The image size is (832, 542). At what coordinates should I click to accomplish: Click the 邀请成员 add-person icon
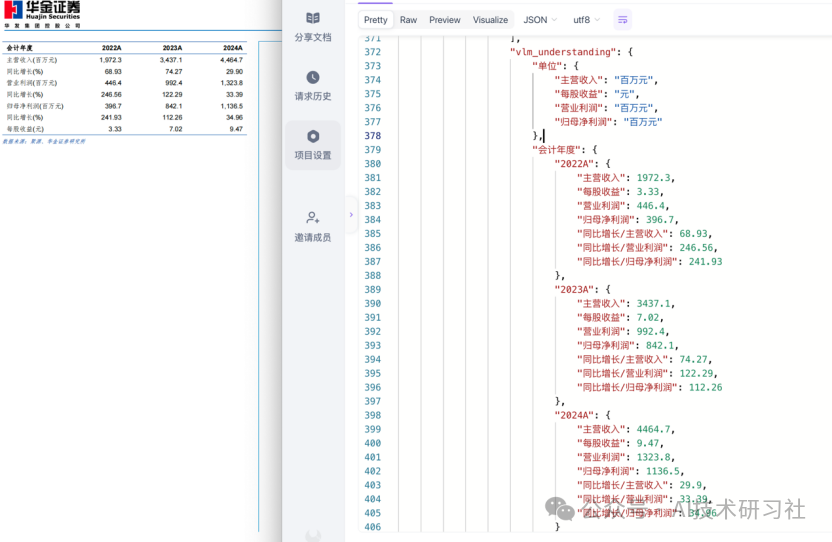coord(313,218)
